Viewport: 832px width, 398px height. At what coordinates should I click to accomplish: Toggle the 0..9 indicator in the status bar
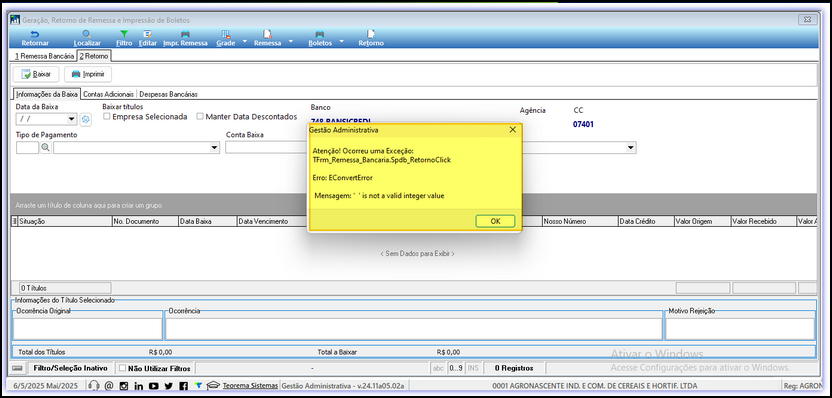click(x=455, y=368)
